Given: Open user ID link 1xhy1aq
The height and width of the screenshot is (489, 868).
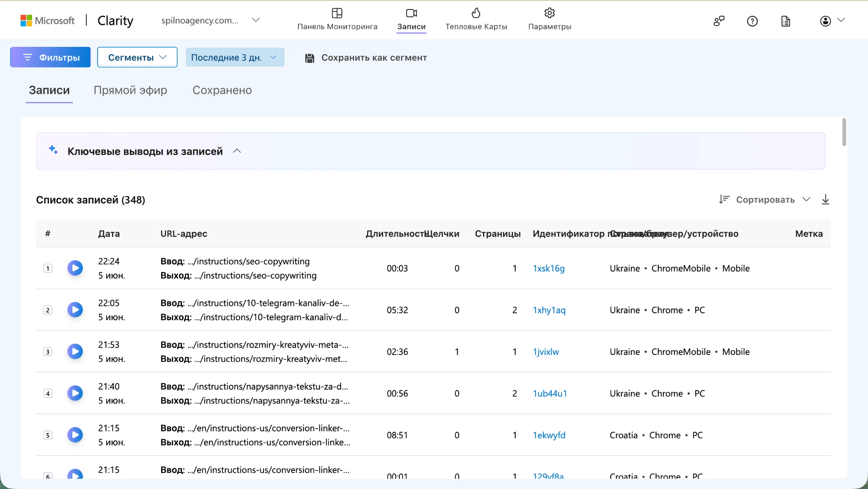Looking at the screenshot, I should click(x=549, y=310).
